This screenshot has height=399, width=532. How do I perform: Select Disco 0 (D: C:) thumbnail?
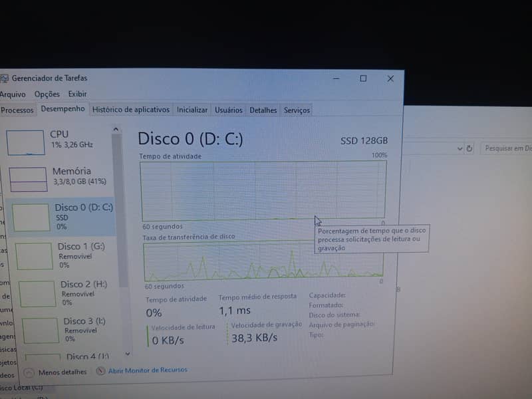31,217
